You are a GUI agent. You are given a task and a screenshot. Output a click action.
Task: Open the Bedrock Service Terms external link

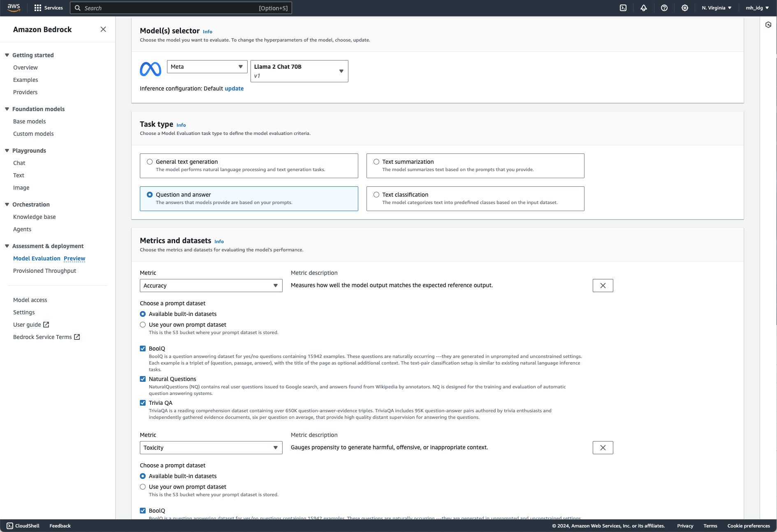pos(46,337)
